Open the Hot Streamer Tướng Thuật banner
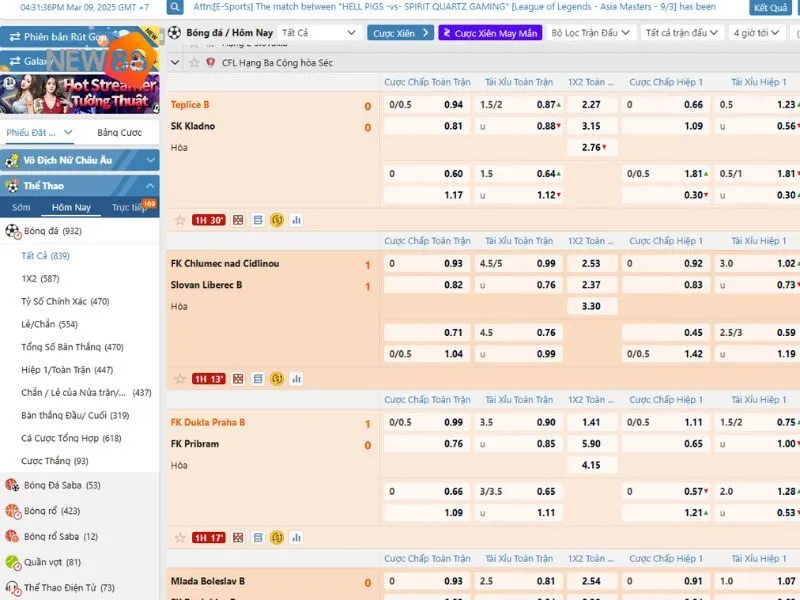This screenshot has width=800, height=600. pyautogui.click(x=80, y=94)
